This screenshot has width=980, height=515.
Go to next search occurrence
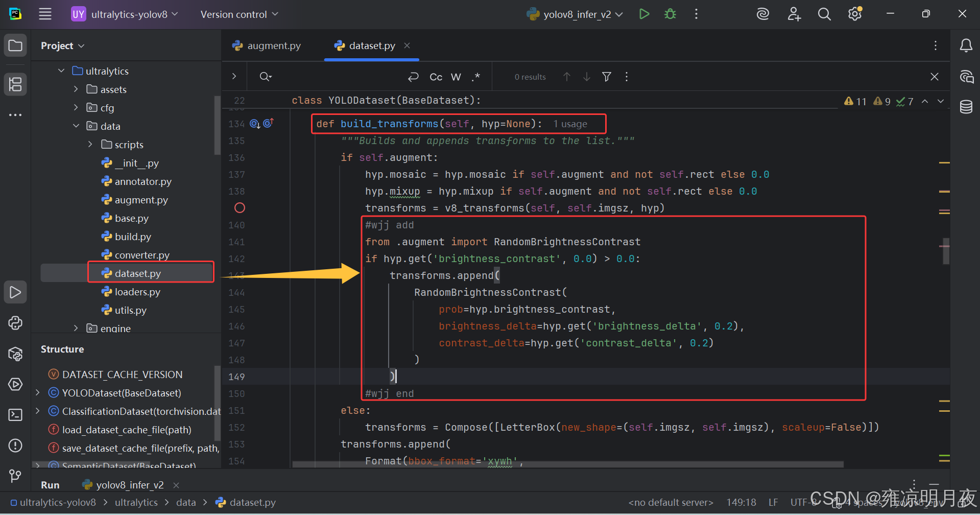tap(587, 77)
